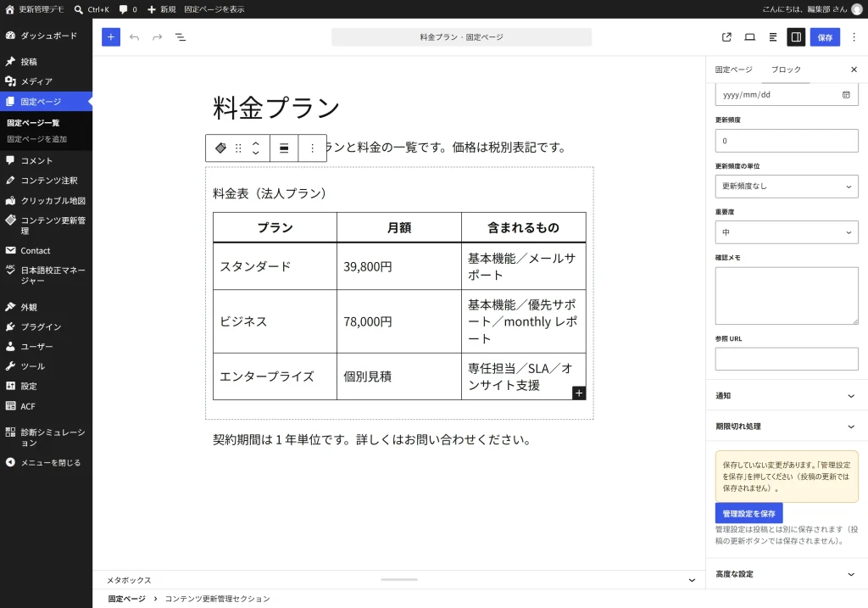This screenshot has width=868, height=608.
Task: Click 固定ページ一覧 link
Action: (x=33, y=123)
